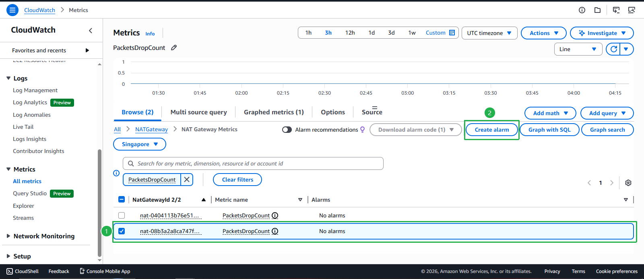The width and height of the screenshot is (644, 279).
Task: Toggle the select-all metrics checkbox
Action: tap(122, 199)
